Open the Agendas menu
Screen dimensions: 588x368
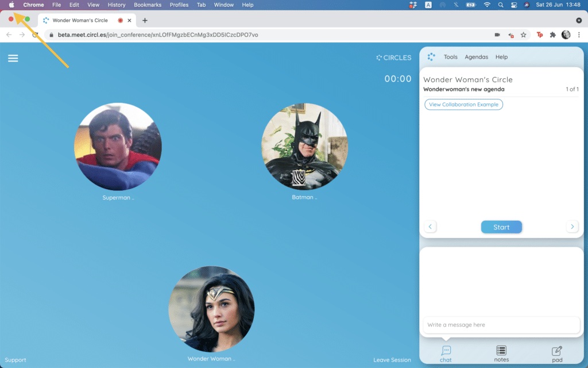pyautogui.click(x=476, y=57)
